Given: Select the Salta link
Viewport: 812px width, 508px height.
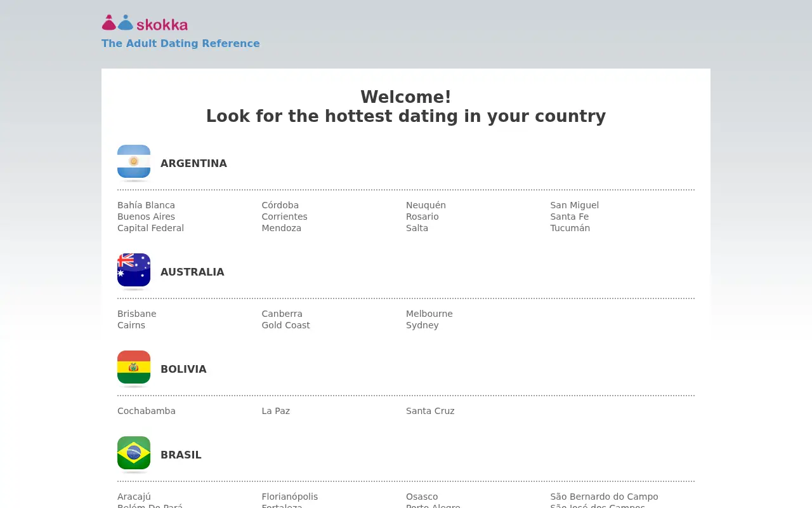Looking at the screenshot, I should click(x=417, y=228).
